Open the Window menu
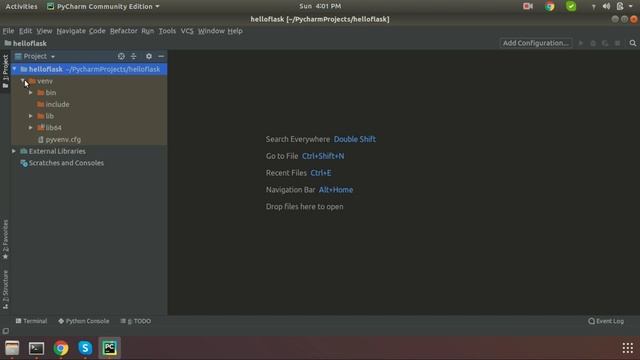640x360 pixels. 211,31
